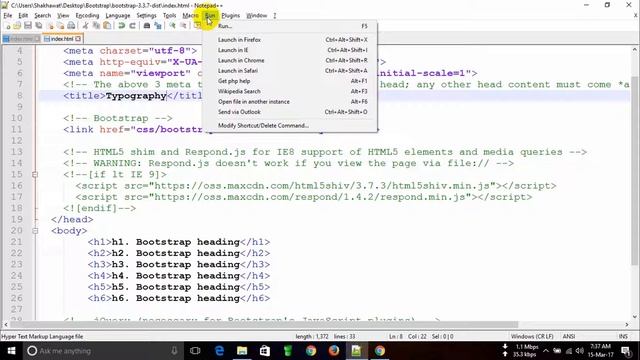Select the active index.html tab

coord(61,39)
